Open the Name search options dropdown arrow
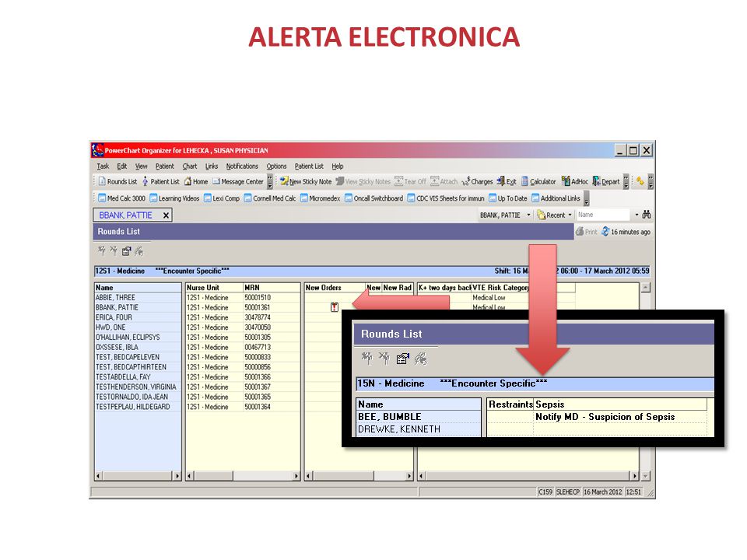This screenshot has width=747, height=560. coord(637,215)
